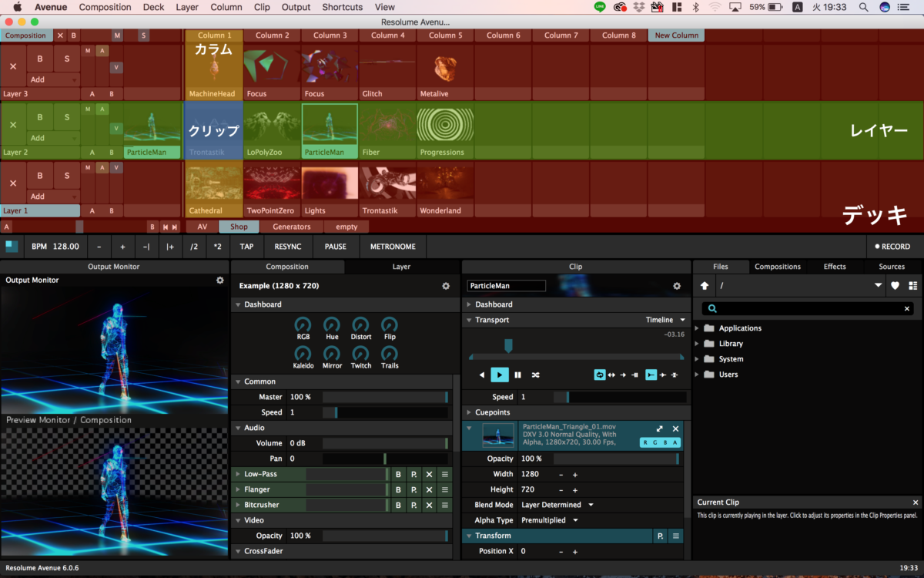Remove the Flanger effect

(x=429, y=489)
